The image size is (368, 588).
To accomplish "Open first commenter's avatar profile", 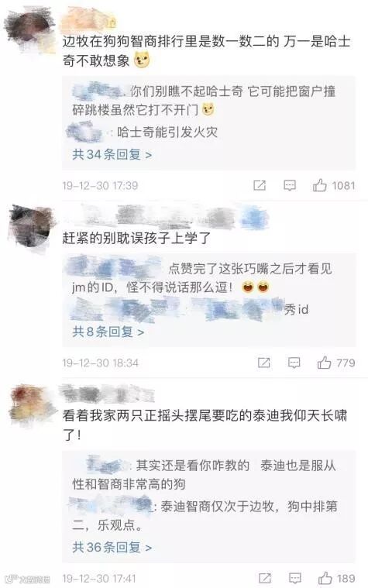I will [x=30, y=29].
